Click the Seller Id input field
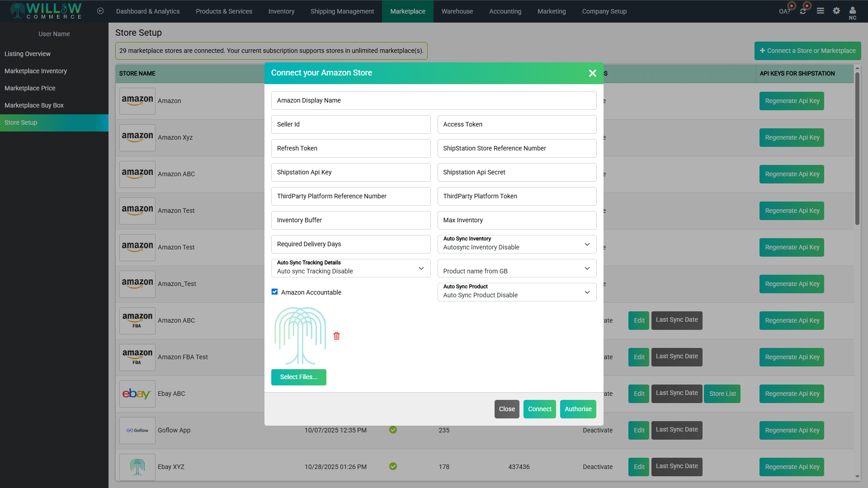Image resolution: width=868 pixels, height=488 pixels. pyautogui.click(x=350, y=124)
